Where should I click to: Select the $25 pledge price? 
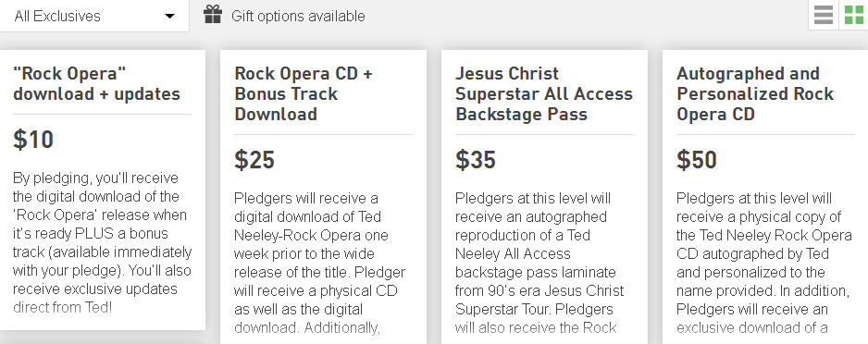pos(254,159)
